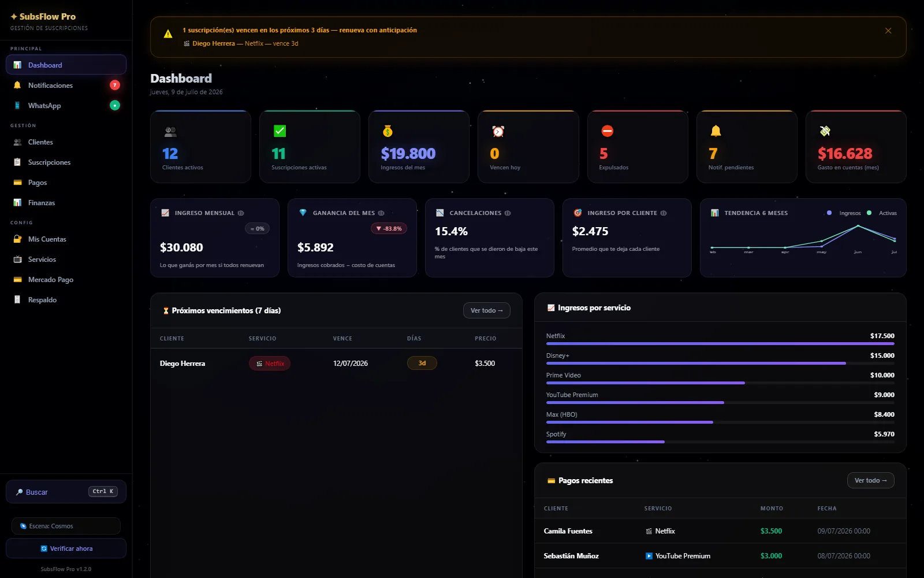Click the no-entry icon on Expulsados card
Viewport: 924px width, 578px height.
tap(607, 131)
